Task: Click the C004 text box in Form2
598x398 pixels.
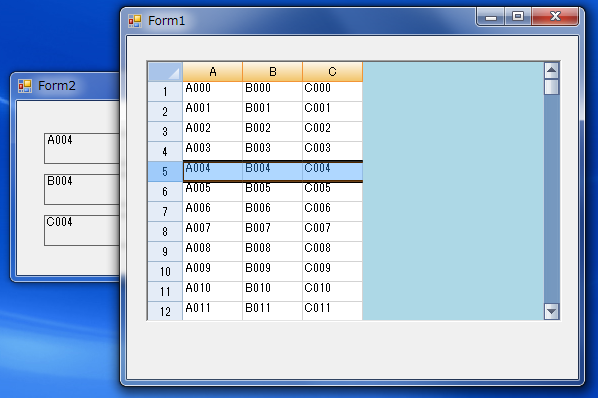Action: (82, 230)
